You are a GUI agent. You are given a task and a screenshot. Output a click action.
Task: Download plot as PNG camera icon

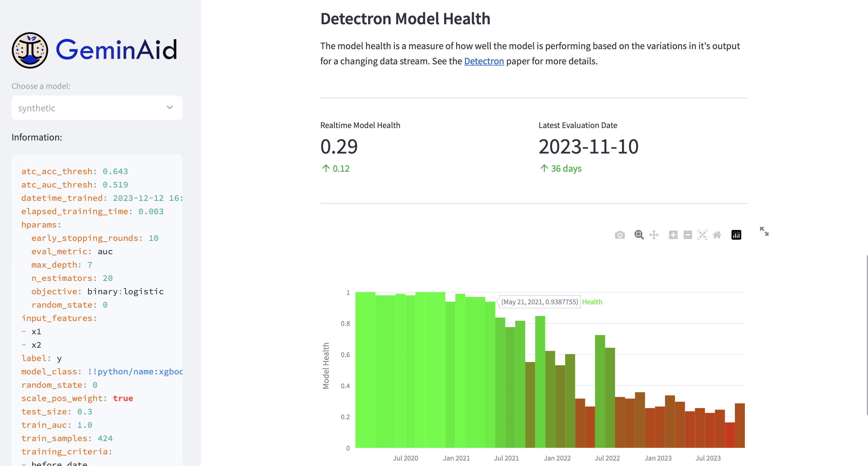point(619,235)
